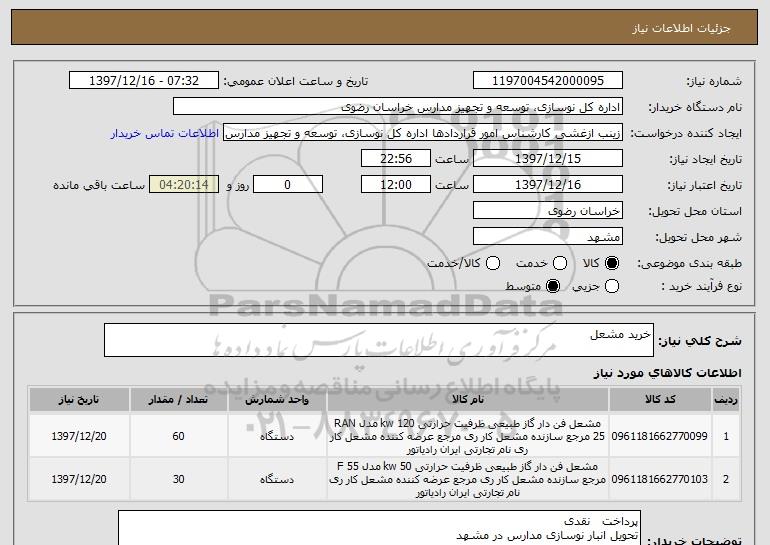Viewport: 770px width, 545px height.
Task: Click the general description box خرید مشعل
Action: pyautogui.click(x=379, y=340)
